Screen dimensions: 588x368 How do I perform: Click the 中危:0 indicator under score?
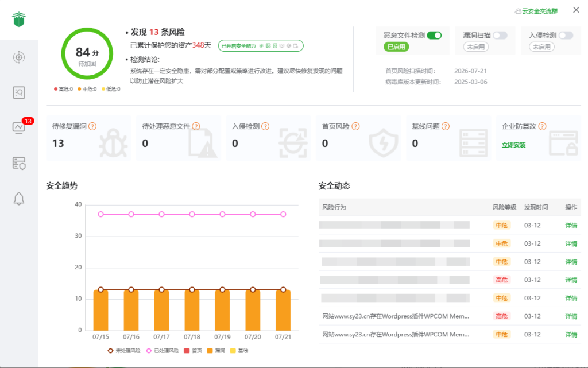[87, 89]
